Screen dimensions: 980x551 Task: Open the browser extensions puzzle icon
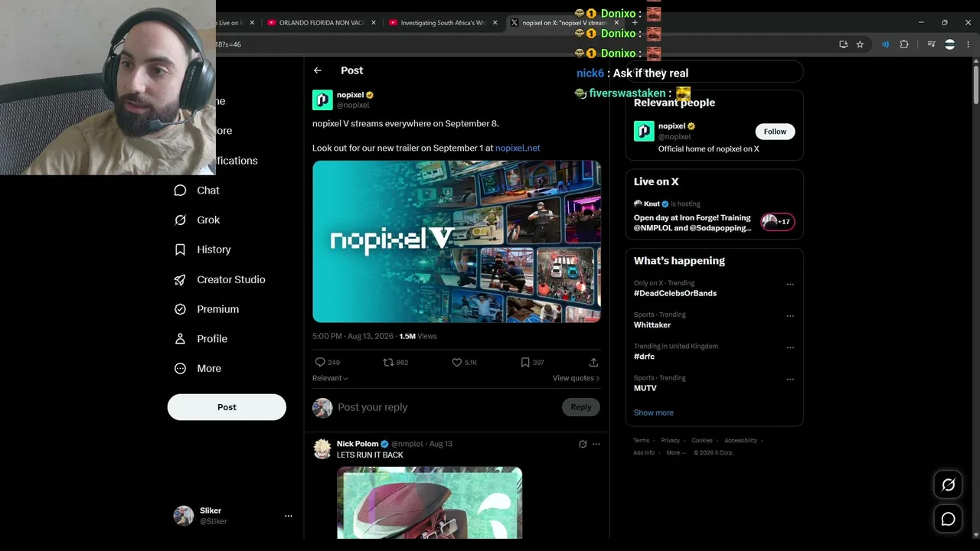click(x=904, y=44)
